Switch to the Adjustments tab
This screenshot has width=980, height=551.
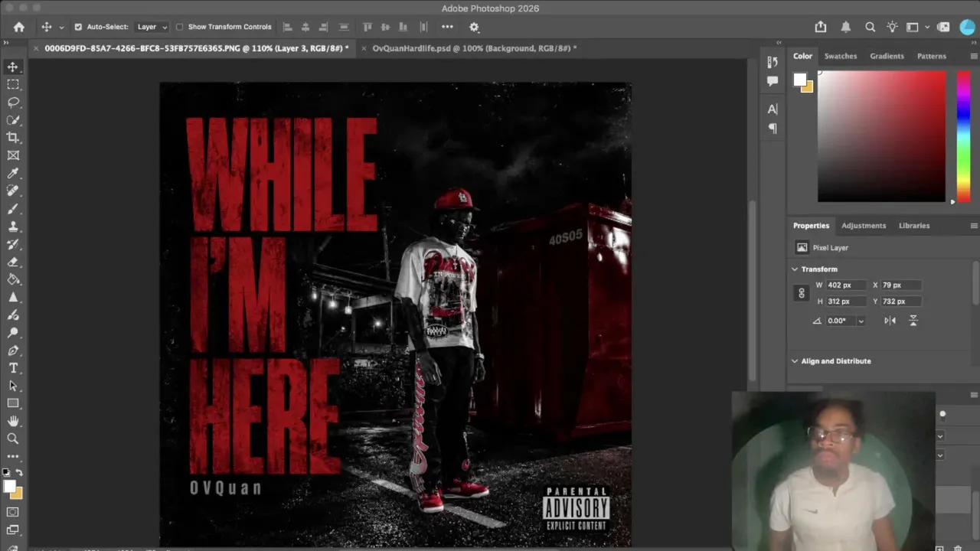click(864, 226)
